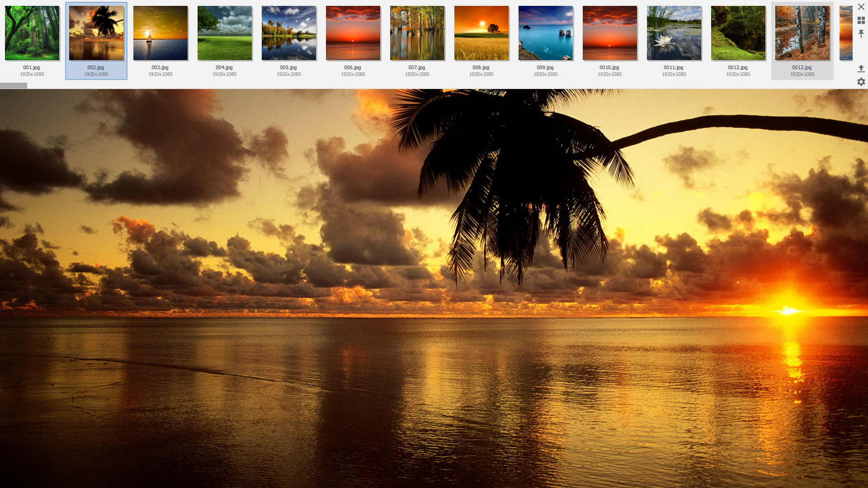Pin the thumbnail panel open
The height and width of the screenshot is (488, 868).
(x=861, y=34)
